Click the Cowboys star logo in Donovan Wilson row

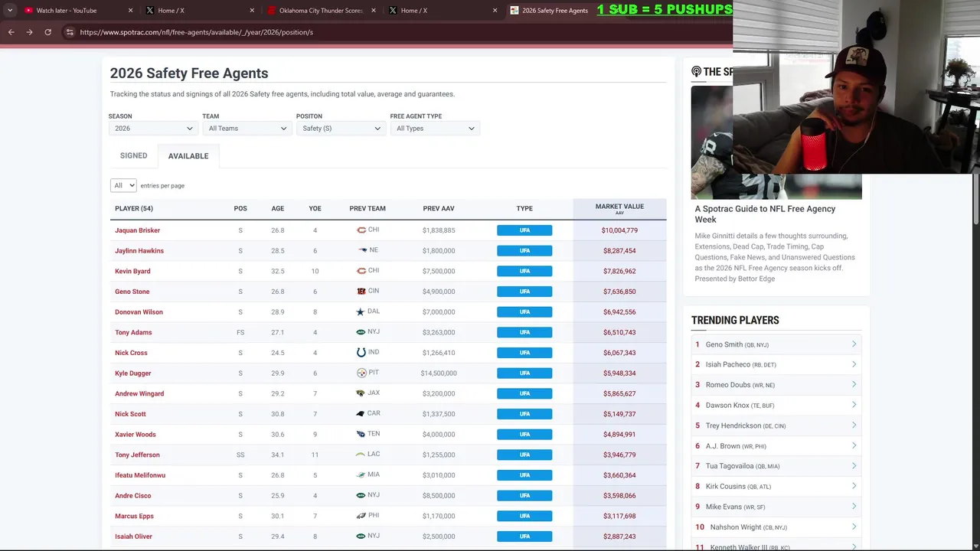(x=361, y=312)
